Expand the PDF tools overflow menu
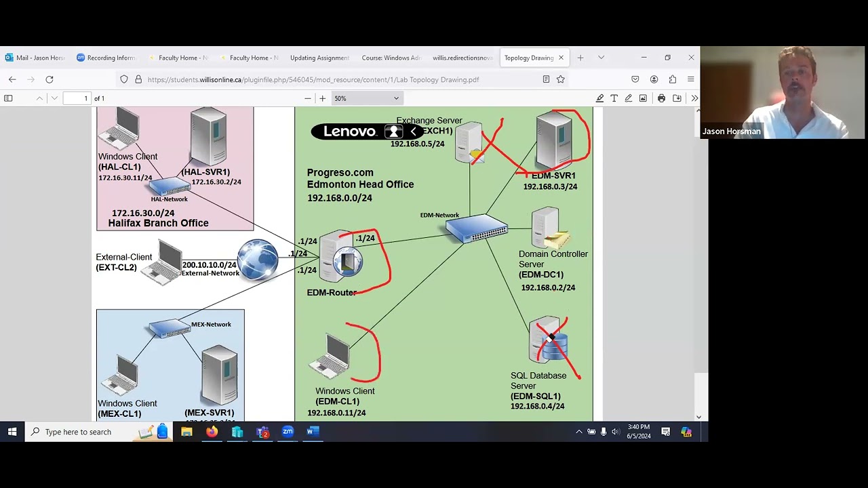The width and height of the screenshot is (868, 488). click(x=694, y=98)
